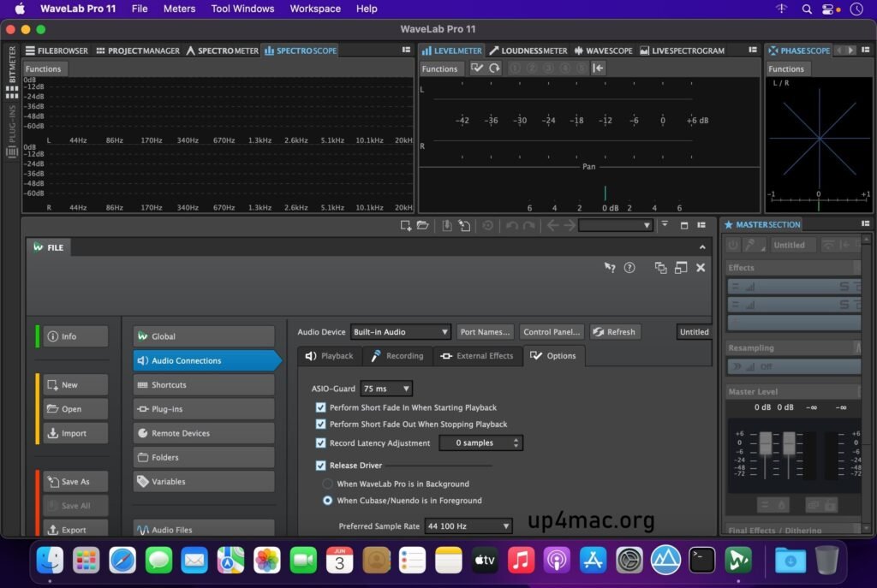Enable 'Perform Short Fade In When Starting Playback'
Viewport: 877px width, 588px height.
pos(321,407)
